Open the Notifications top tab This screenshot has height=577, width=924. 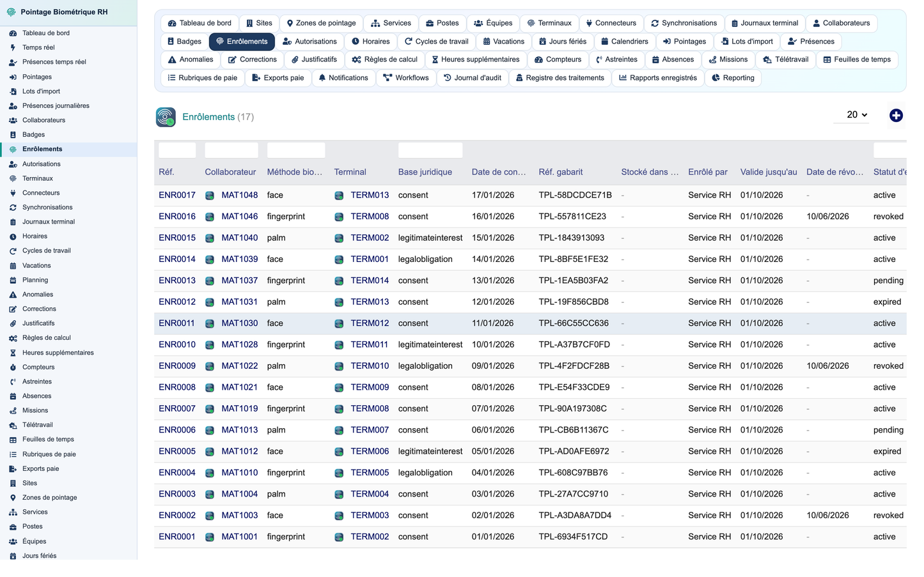point(343,78)
